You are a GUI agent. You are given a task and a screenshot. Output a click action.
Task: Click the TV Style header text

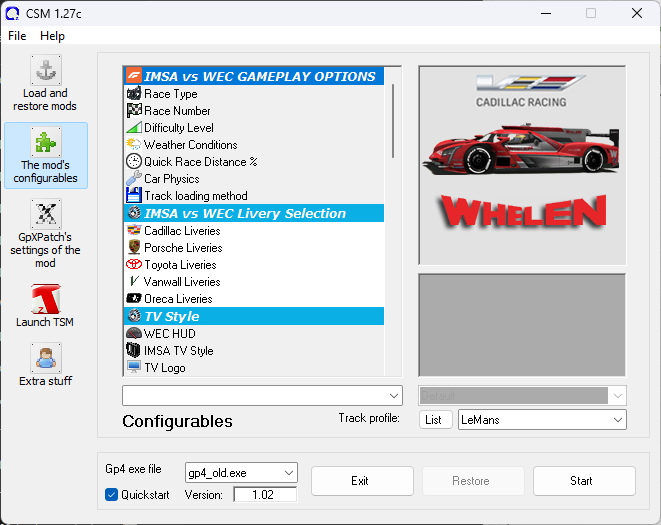pyautogui.click(x=172, y=316)
